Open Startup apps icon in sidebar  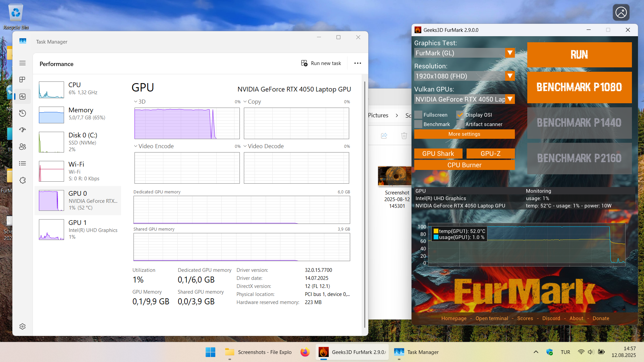point(22,130)
